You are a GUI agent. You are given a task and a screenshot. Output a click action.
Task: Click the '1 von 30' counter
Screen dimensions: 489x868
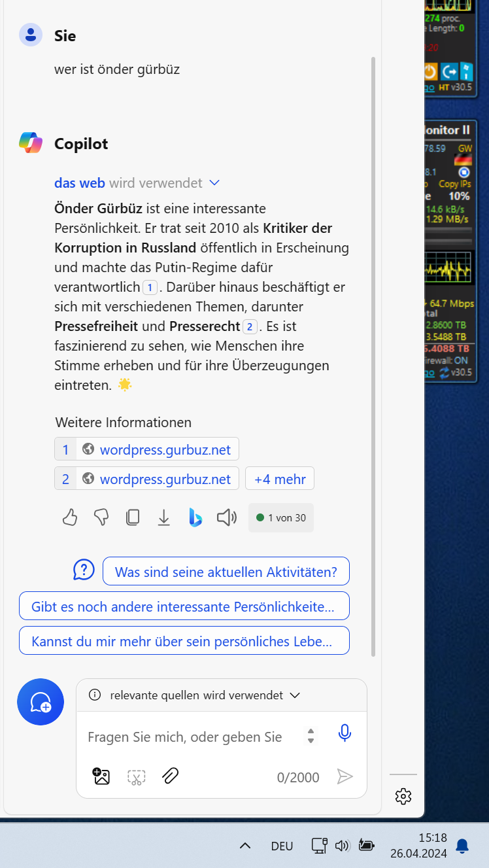[x=281, y=517]
